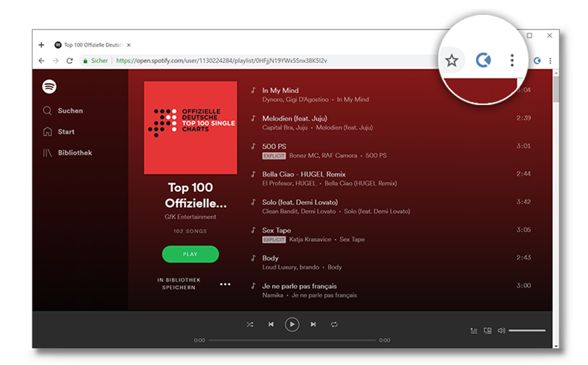This screenshot has width=588, height=365.
Task: Open Bibliothek in the sidebar
Action: [67, 153]
